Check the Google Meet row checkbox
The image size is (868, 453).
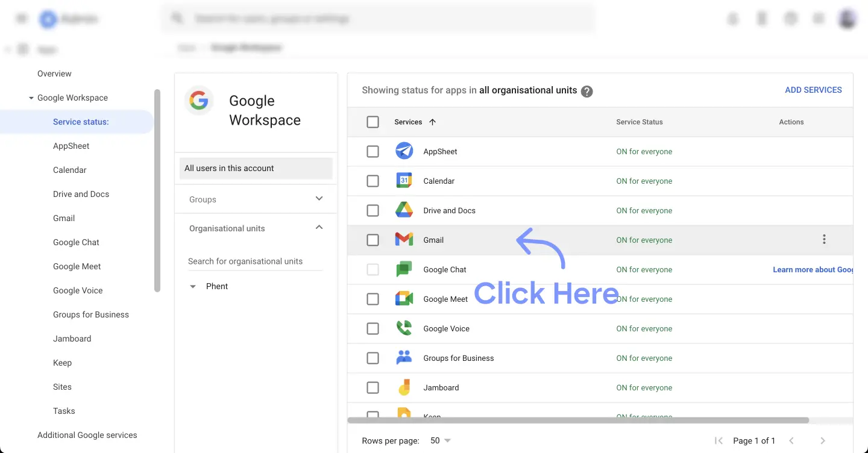click(x=373, y=299)
